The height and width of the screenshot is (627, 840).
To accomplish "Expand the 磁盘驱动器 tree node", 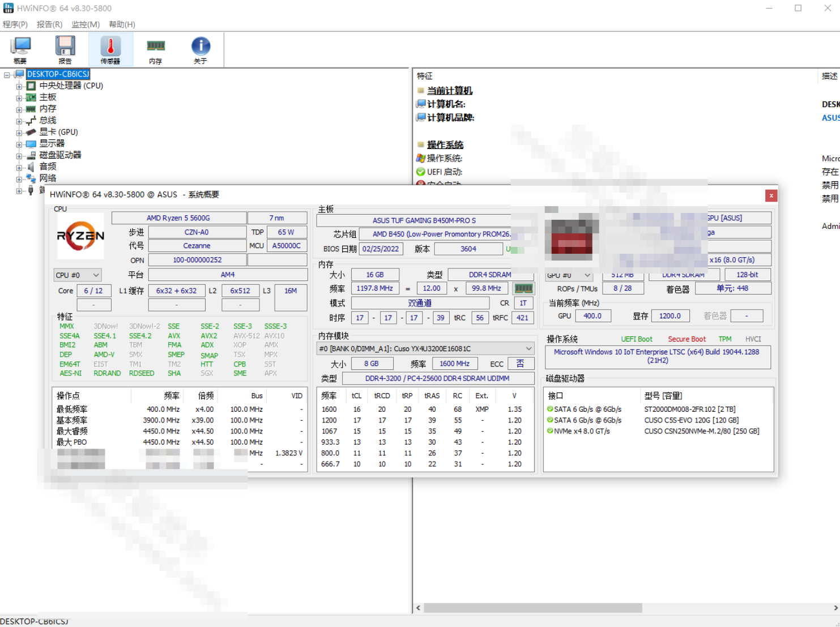I will tap(19, 155).
